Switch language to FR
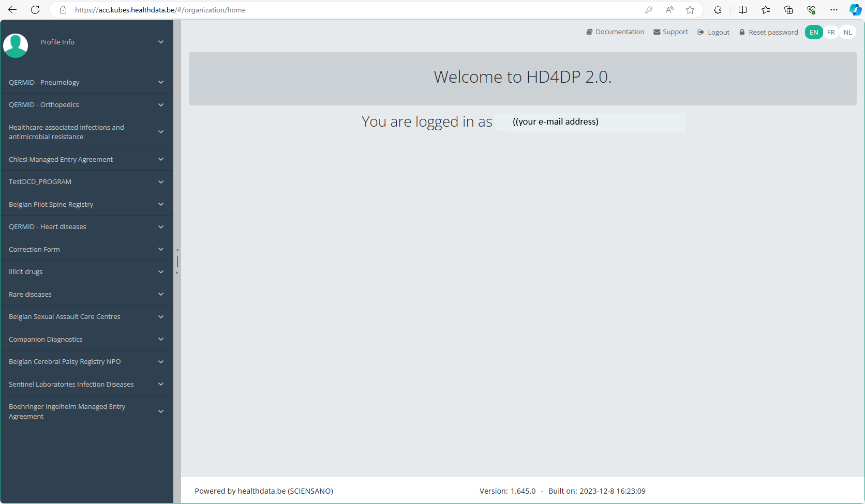The height and width of the screenshot is (504, 865). coord(831,32)
